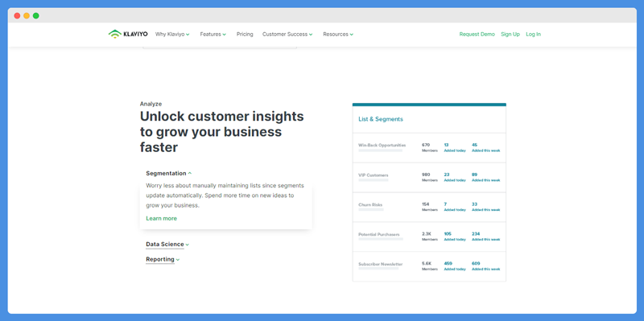Click Learn more under Segmentation
Viewport: 644px width, 321px height.
click(x=162, y=218)
